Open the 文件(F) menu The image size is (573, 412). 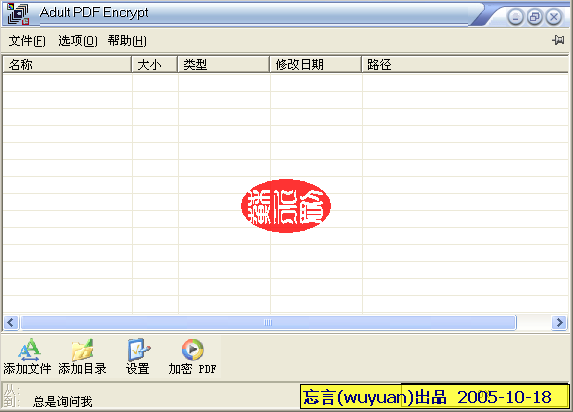pyautogui.click(x=27, y=41)
